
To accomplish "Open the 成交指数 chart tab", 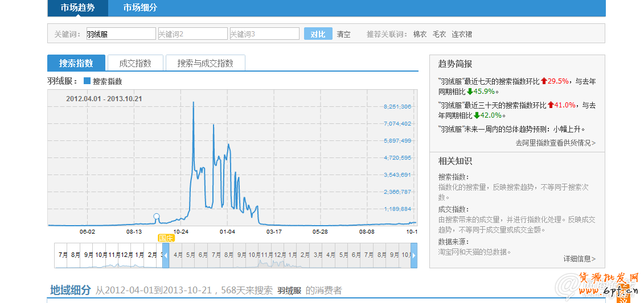I will point(135,63).
